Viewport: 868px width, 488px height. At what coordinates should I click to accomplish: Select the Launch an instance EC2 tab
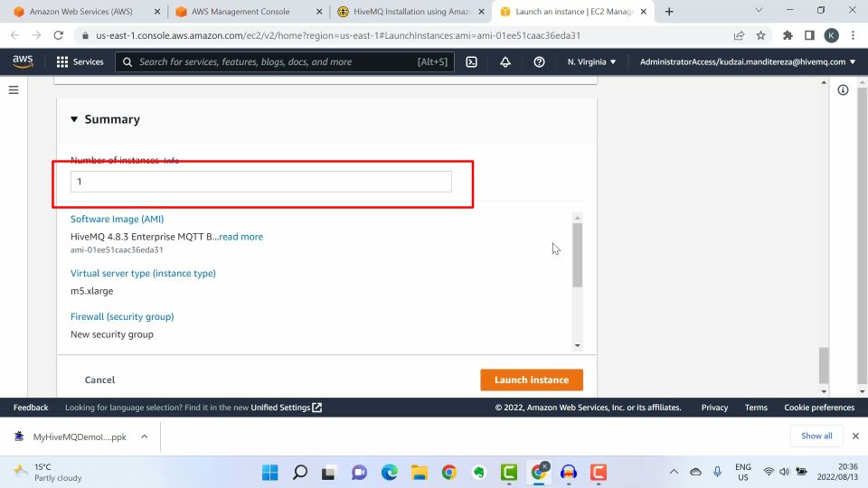click(573, 12)
